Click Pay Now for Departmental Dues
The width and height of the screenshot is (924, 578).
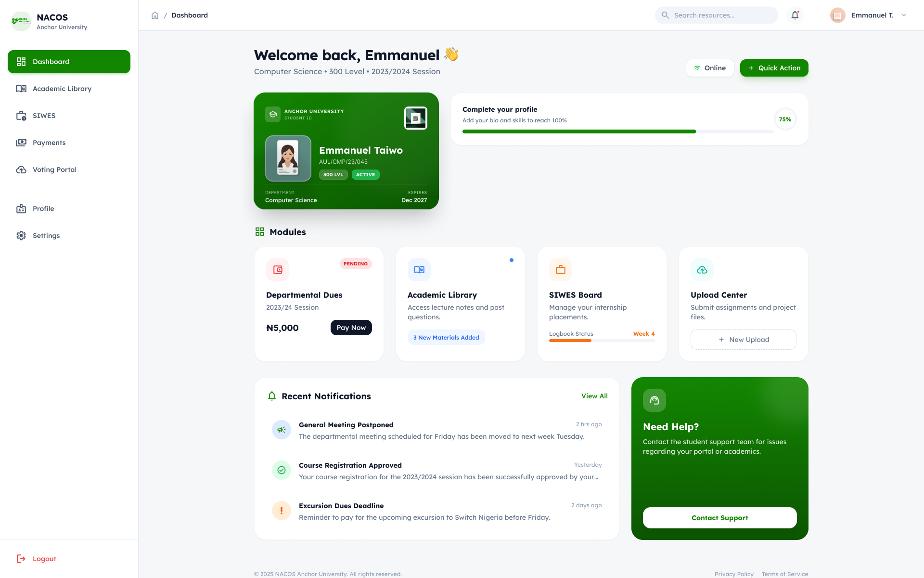tap(351, 328)
